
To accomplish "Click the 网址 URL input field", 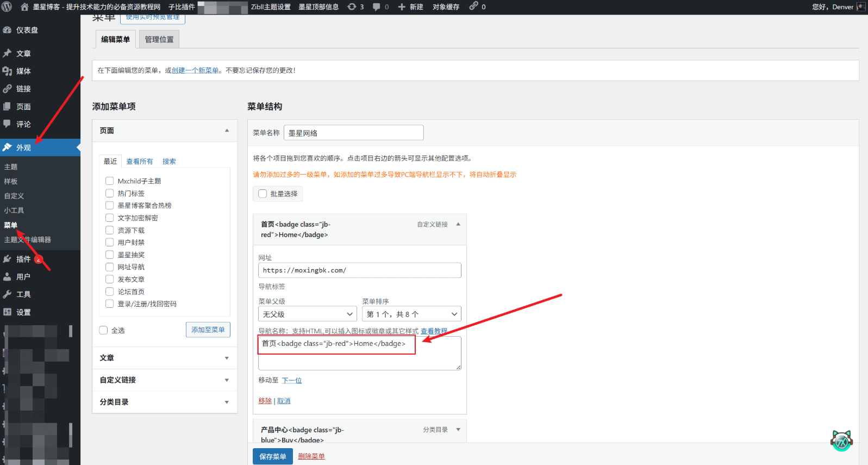I will (x=360, y=270).
